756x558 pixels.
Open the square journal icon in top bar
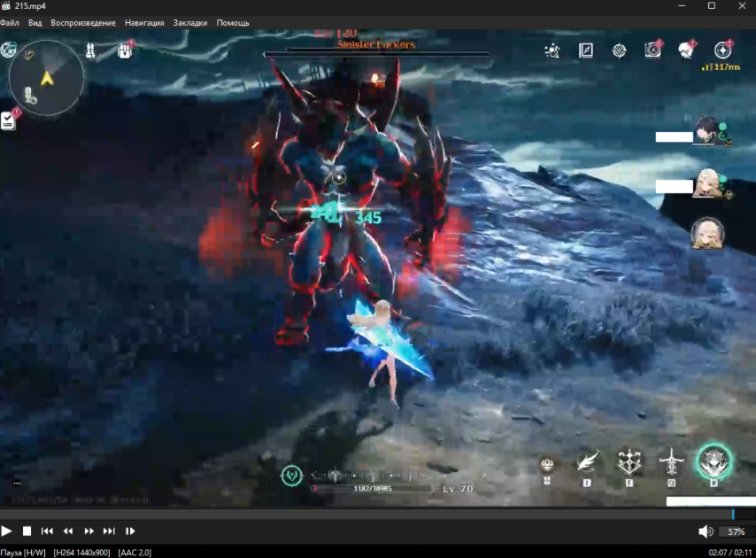click(x=586, y=50)
